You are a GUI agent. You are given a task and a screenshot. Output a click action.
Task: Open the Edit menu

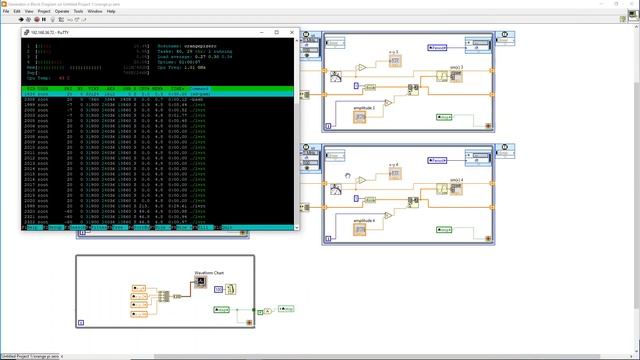coord(17,11)
